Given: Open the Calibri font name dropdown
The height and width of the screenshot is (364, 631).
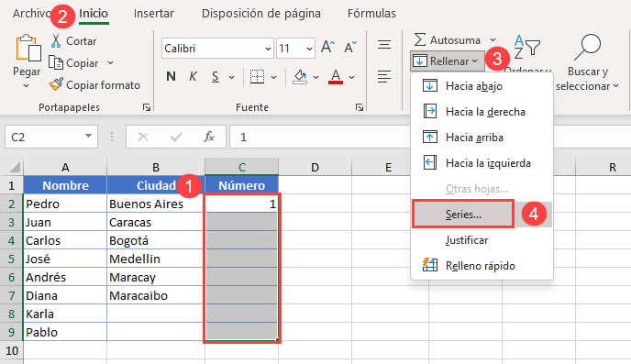Looking at the screenshot, I should [268, 49].
